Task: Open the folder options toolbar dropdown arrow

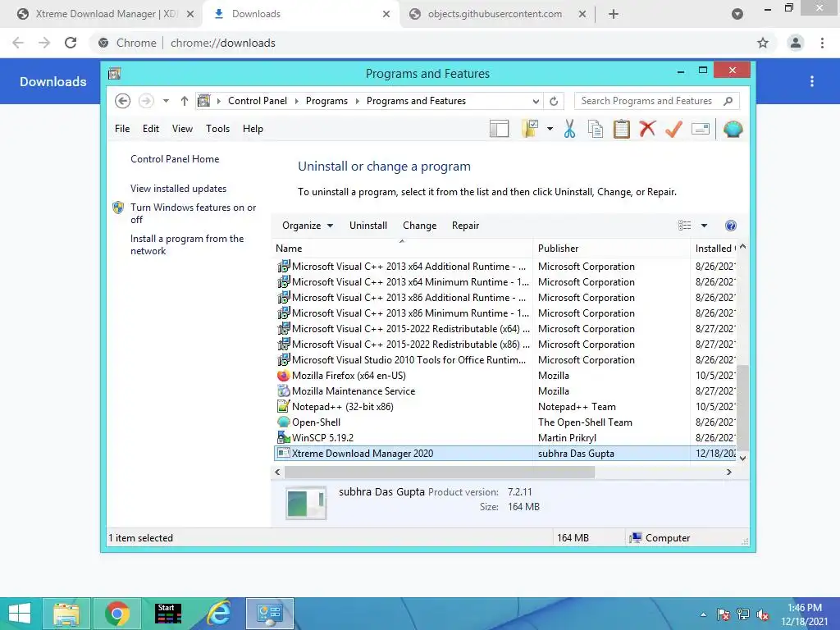Action: [x=550, y=129]
